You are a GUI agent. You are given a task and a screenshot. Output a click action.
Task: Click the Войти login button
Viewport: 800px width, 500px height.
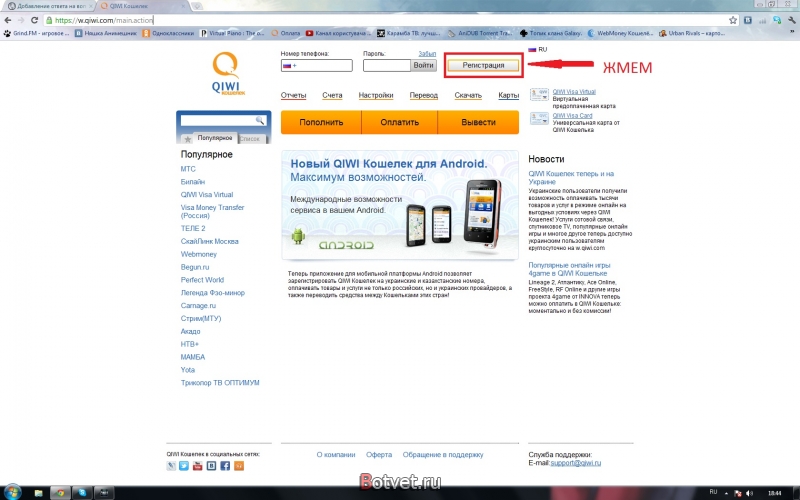point(423,65)
